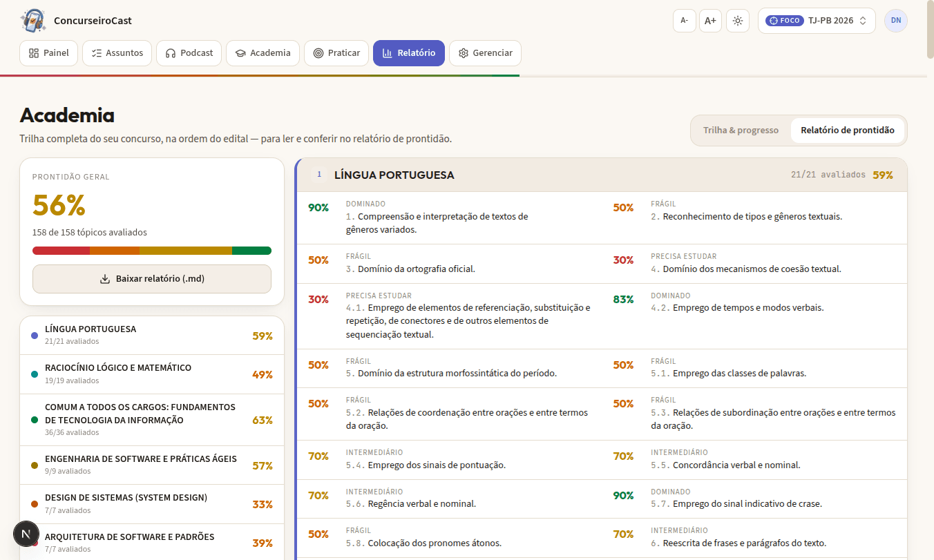Go to the Gerenciar tab
This screenshot has width=934, height=560.
pos(485,53)
